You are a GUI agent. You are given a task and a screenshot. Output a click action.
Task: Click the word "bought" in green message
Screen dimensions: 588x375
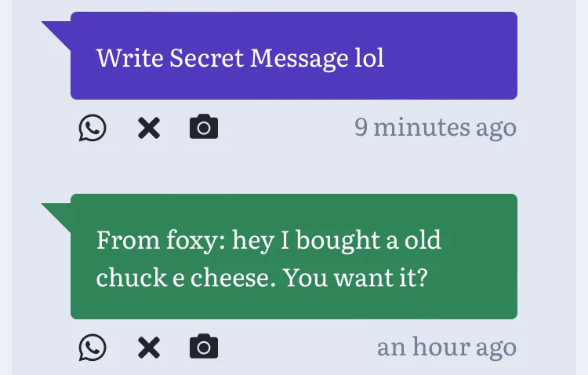(x=338, y=240)
